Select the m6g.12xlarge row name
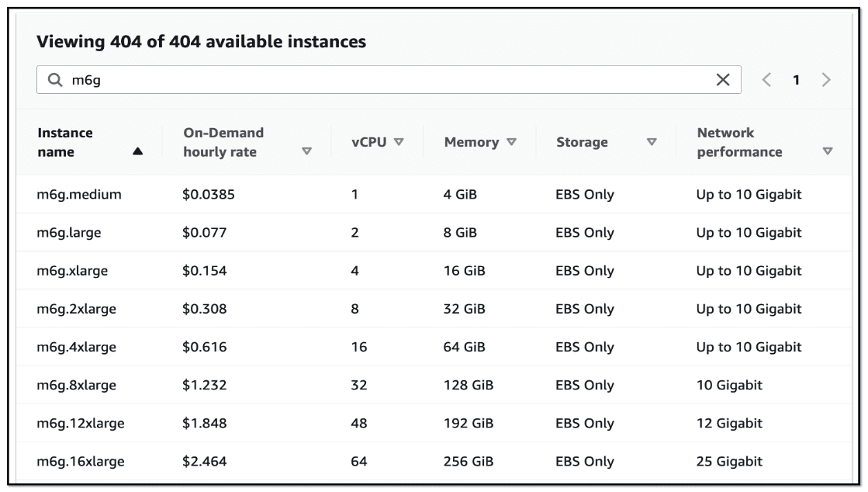This screenshot has width=868, height=492. click(x=81, y=423)
